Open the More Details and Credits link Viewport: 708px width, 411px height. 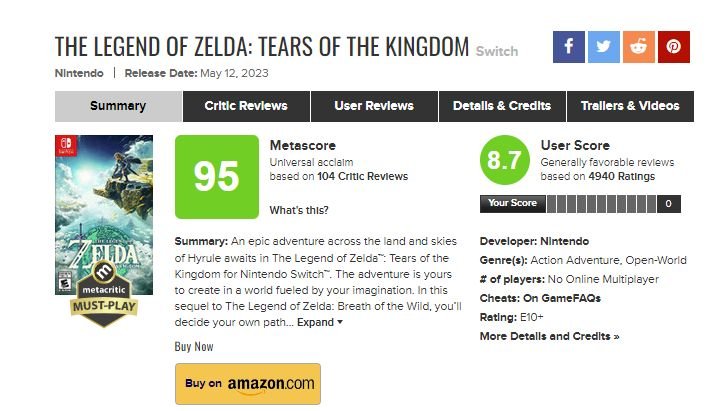coord(549,336)
